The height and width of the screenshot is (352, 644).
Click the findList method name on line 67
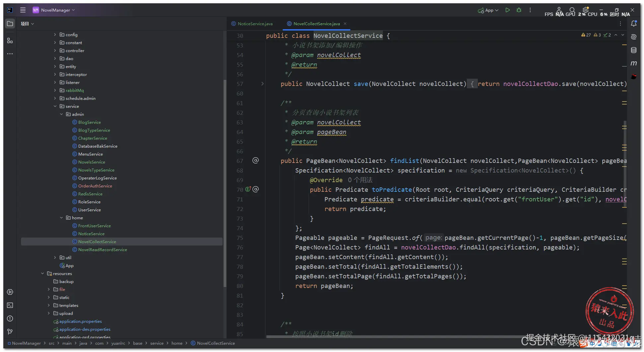[404, 161]
